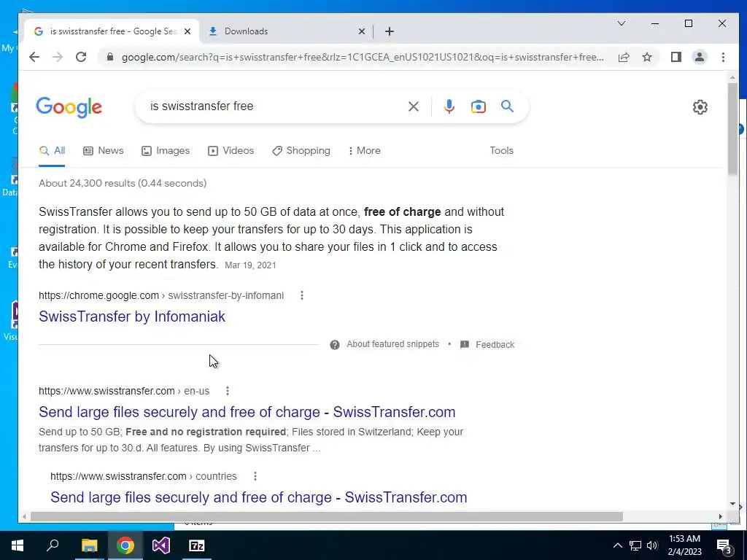
Task: Click the scroll down arrow
Action: tap(732, 504)
